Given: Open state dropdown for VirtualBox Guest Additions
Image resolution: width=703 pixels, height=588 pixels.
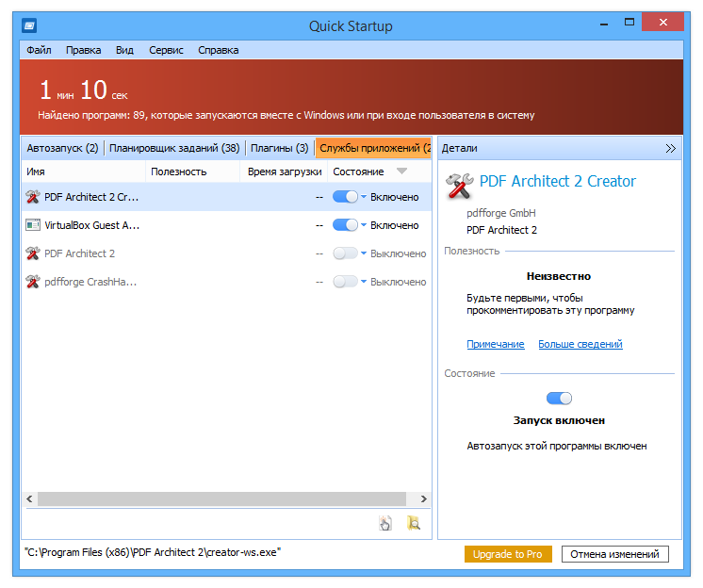Looking at the screenshot, I should pyautogui.click(x=364, y=225).
